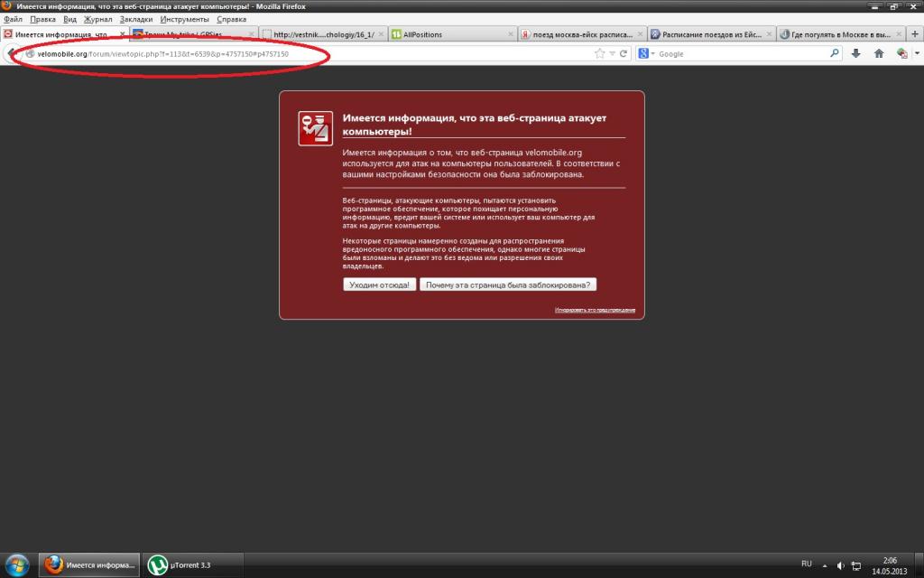
Task: Open µTorrent 3.3 from the taskbar
Action: (x=193, y=565)
